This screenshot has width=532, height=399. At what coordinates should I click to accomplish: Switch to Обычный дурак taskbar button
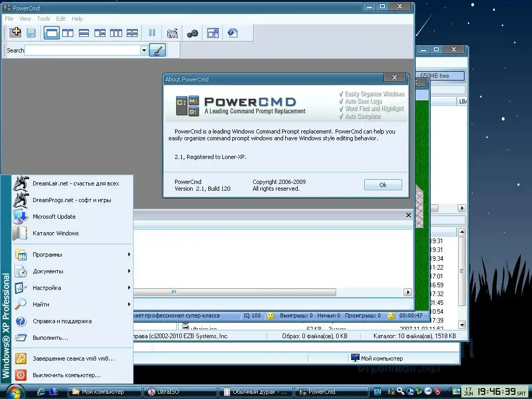(256, 392)
